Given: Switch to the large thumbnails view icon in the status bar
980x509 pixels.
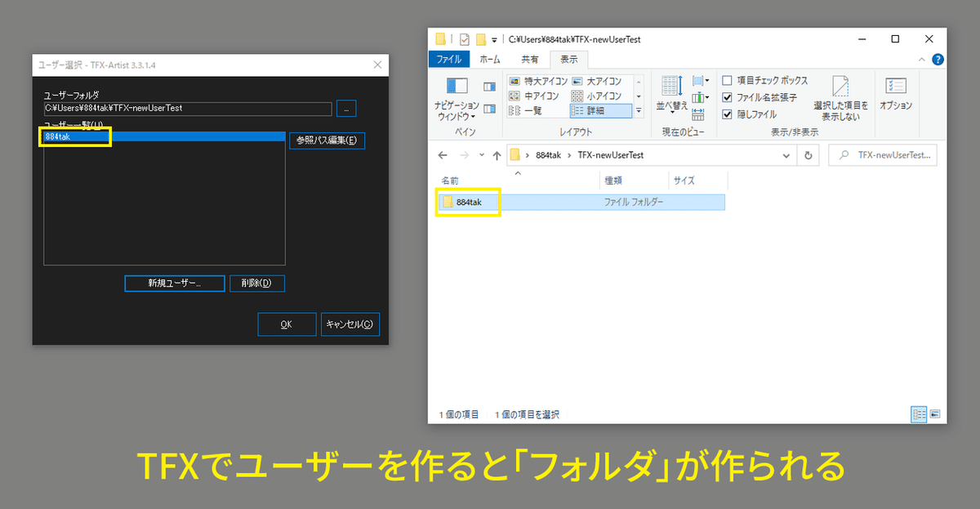Looking at the screenshot, I should point(935,414).
